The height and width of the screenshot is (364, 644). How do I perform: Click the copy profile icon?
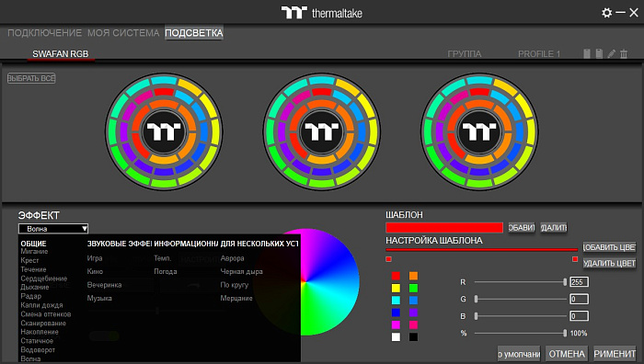[x=587, y=53]
